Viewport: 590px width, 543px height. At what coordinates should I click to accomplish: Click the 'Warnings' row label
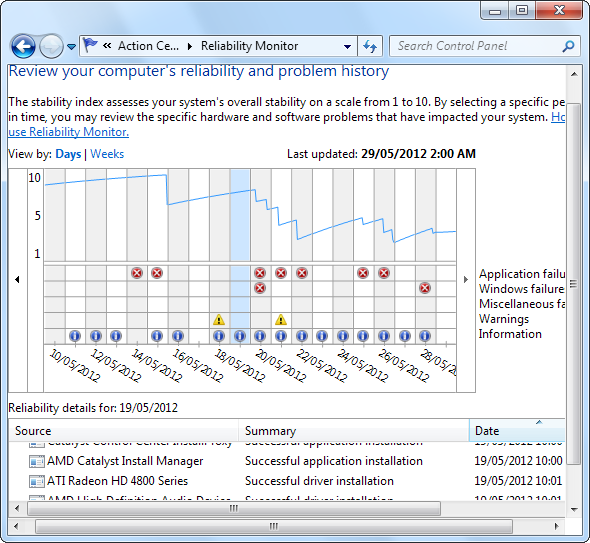click(x=503, y=319)
